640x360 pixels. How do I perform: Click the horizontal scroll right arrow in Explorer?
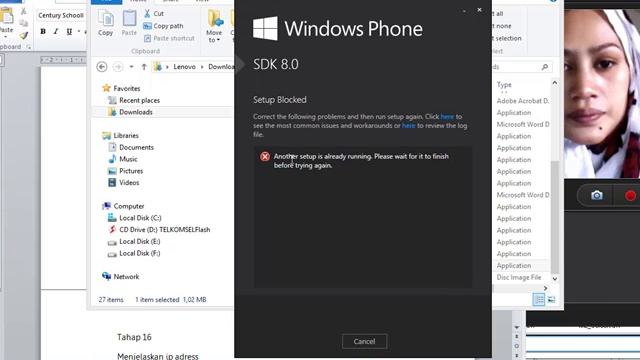click(545, 289)
